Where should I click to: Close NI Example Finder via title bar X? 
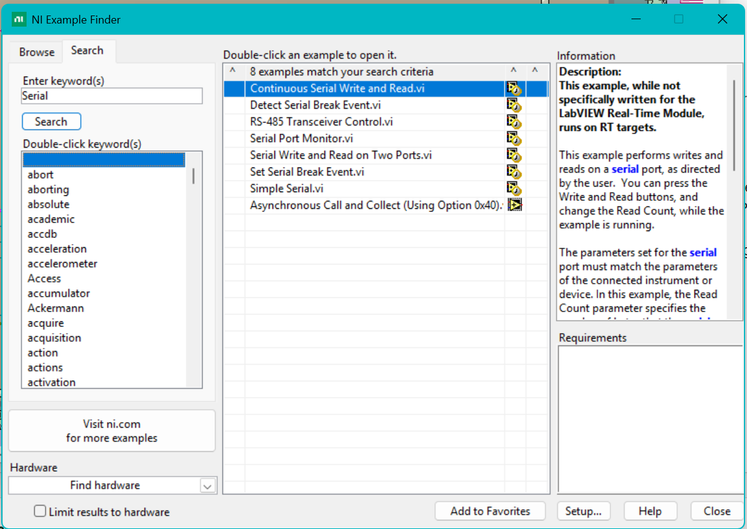722,19
